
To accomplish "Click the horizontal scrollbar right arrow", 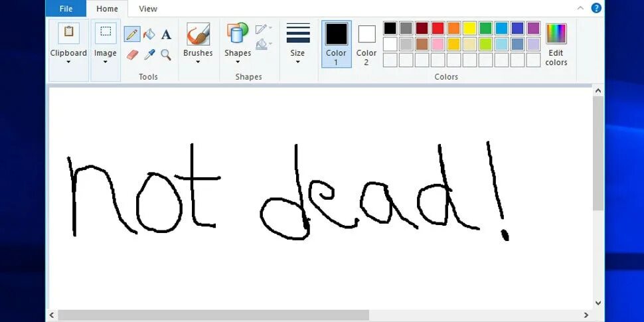I will pyautogui.click(x=586, y=315).
